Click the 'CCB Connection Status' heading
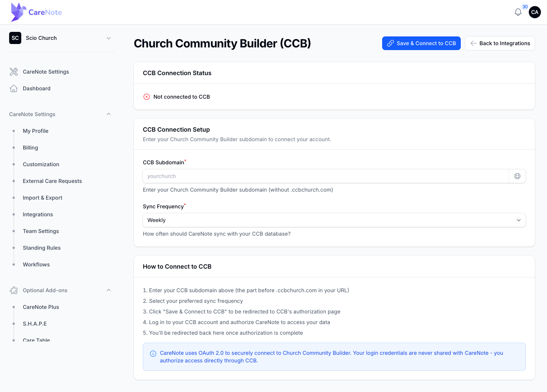The width and height of the screenshot is (547, 392). pyautogui.click(x=177, y=73)
